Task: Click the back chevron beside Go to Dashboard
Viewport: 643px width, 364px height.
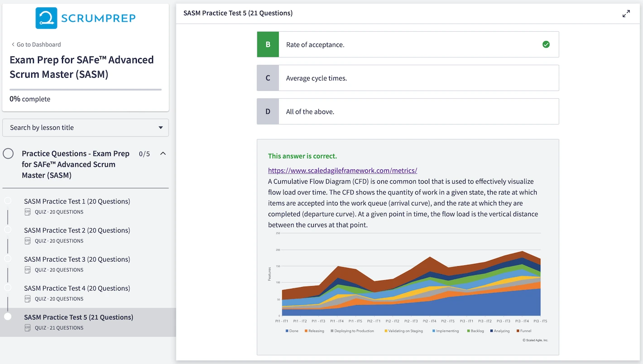Action: (x=13, y=44)
